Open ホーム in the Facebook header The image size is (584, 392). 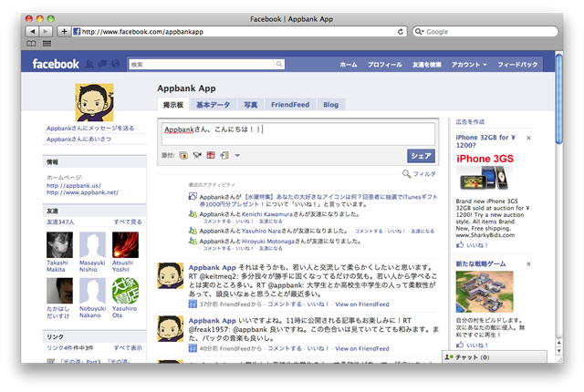349,65
